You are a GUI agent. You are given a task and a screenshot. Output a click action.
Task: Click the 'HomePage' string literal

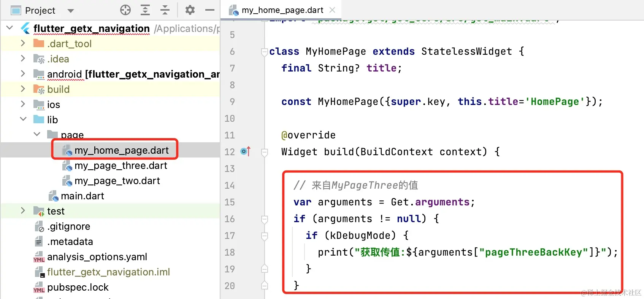point(555,102)
